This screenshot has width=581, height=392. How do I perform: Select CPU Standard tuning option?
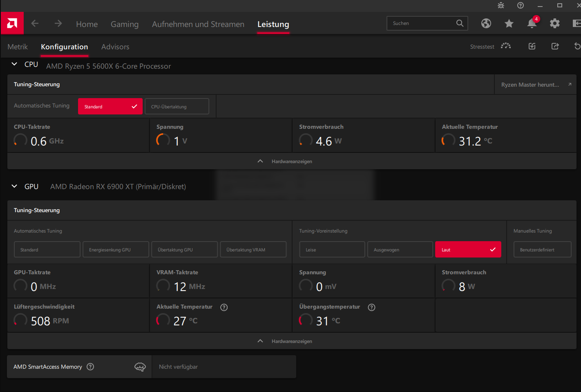pos(110,106)
